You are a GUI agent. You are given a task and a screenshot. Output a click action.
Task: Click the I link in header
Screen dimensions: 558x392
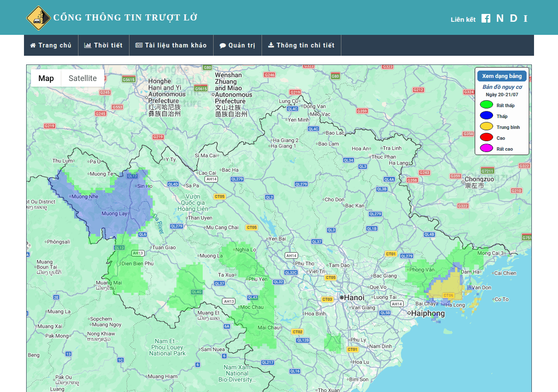525,18
